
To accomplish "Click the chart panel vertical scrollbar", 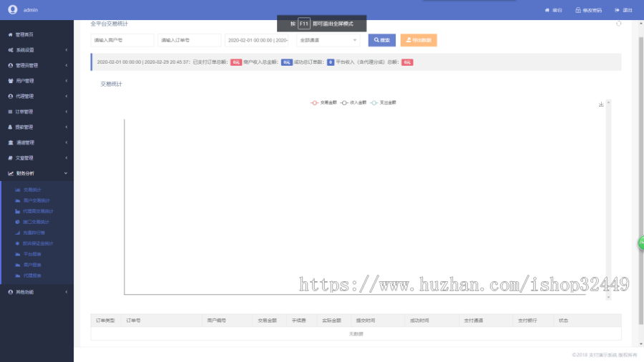I will (609, 200).
